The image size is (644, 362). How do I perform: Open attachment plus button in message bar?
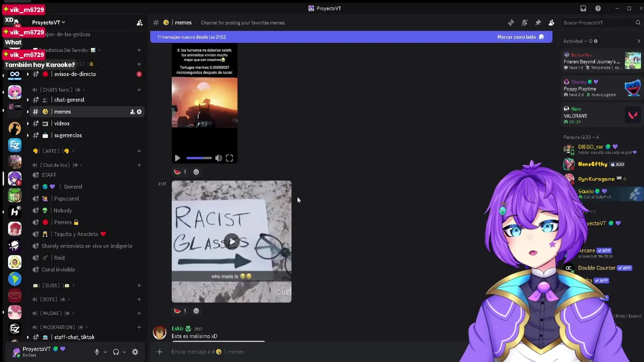click(159, 352)
